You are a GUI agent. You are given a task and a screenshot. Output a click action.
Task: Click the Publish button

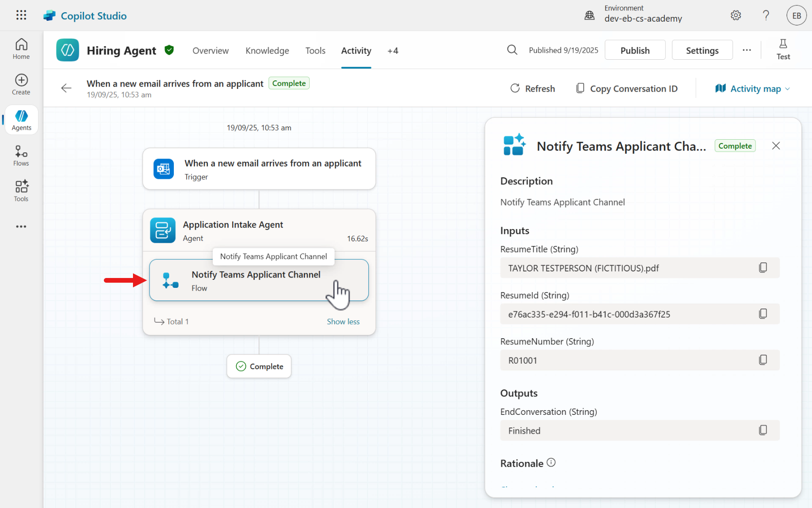(x=635, y=50)
